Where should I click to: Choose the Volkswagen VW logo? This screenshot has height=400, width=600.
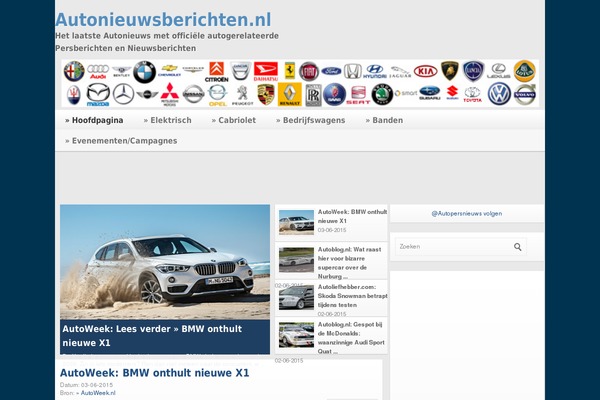pos(499,94)
